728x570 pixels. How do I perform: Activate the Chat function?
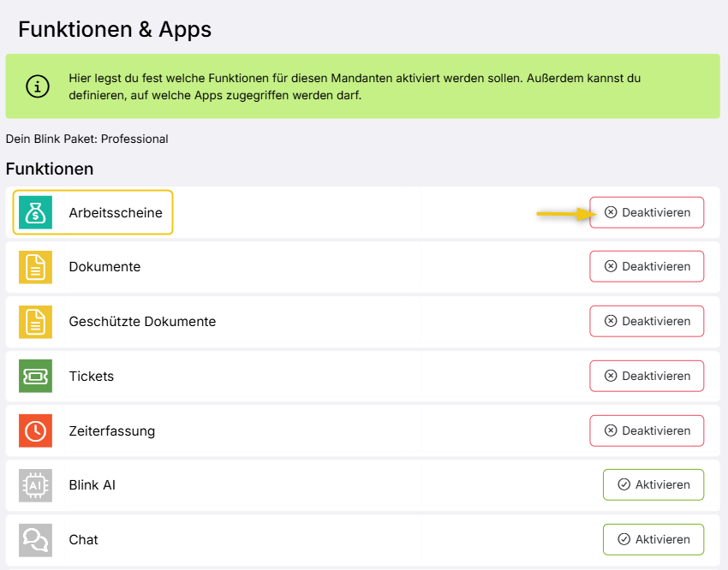pyautogui.click(x=653, y=539)
